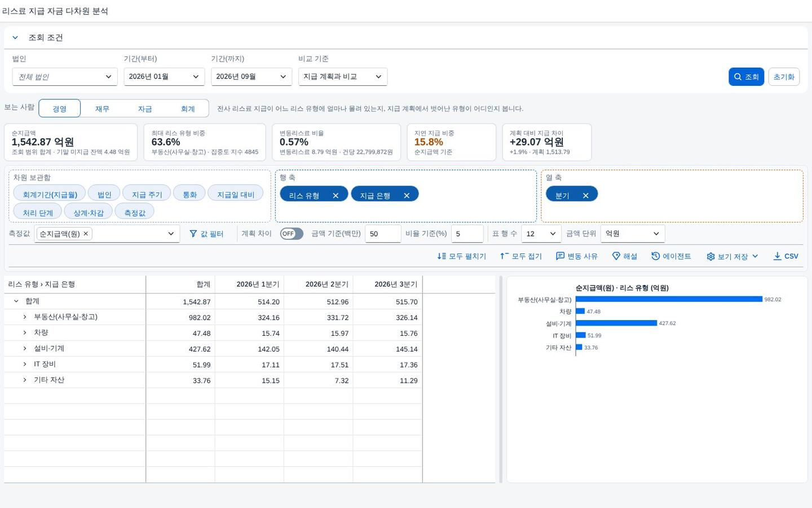Expand the 차량 row
Screen dimensions: 812x508
coord(25,333)
